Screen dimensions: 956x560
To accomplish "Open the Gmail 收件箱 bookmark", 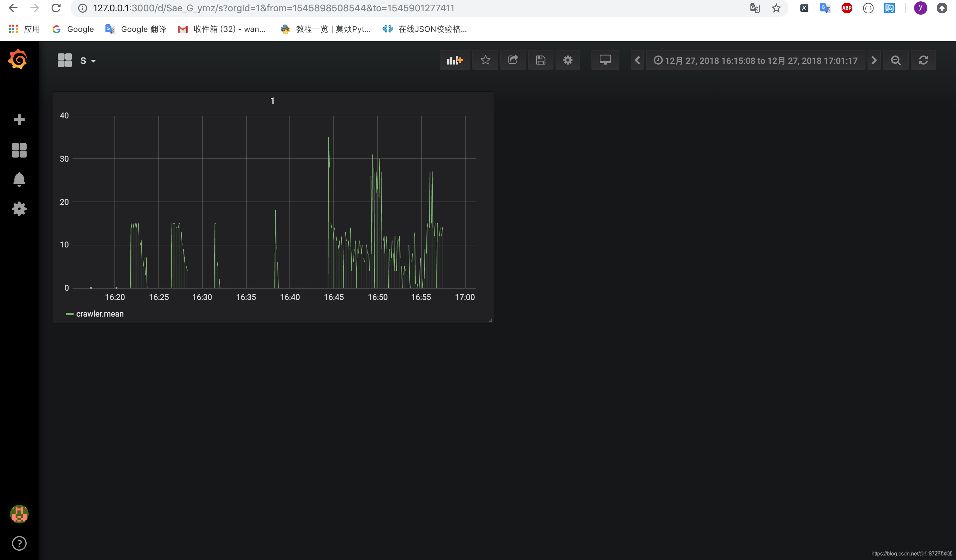I will coord(222,29).
